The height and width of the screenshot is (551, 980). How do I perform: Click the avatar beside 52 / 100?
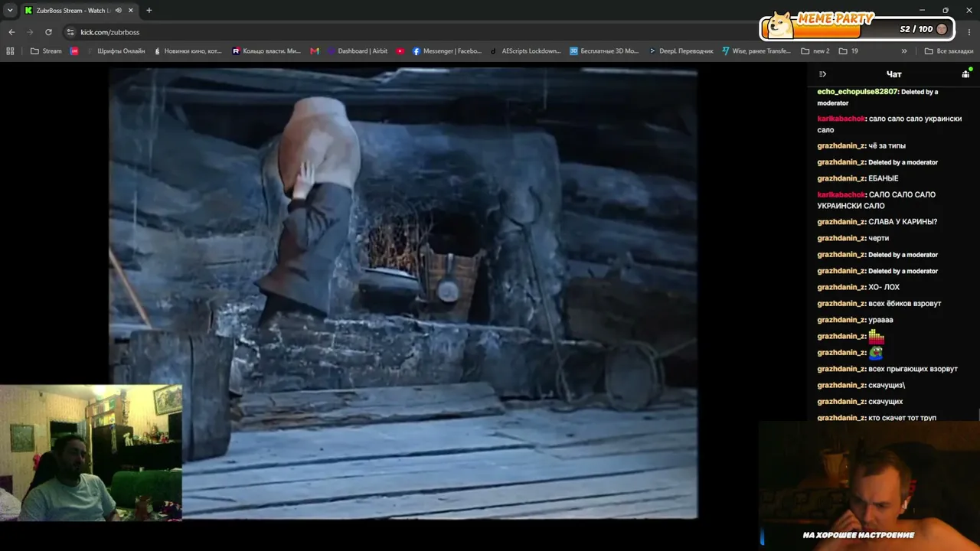(942, 29)
